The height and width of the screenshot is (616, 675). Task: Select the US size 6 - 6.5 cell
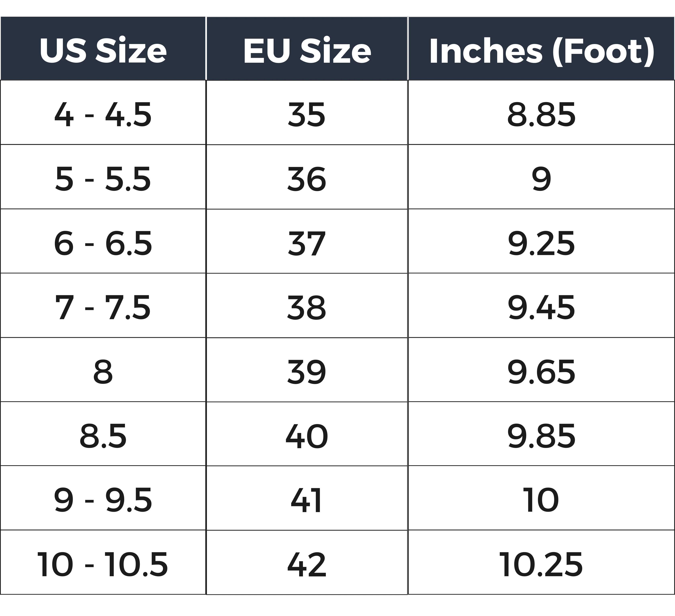coord(103,244)
